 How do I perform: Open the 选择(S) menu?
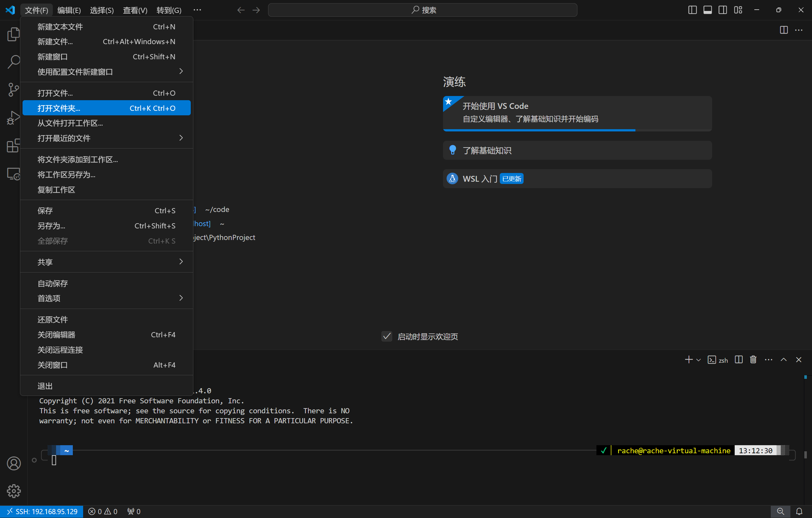coord(102,10)
